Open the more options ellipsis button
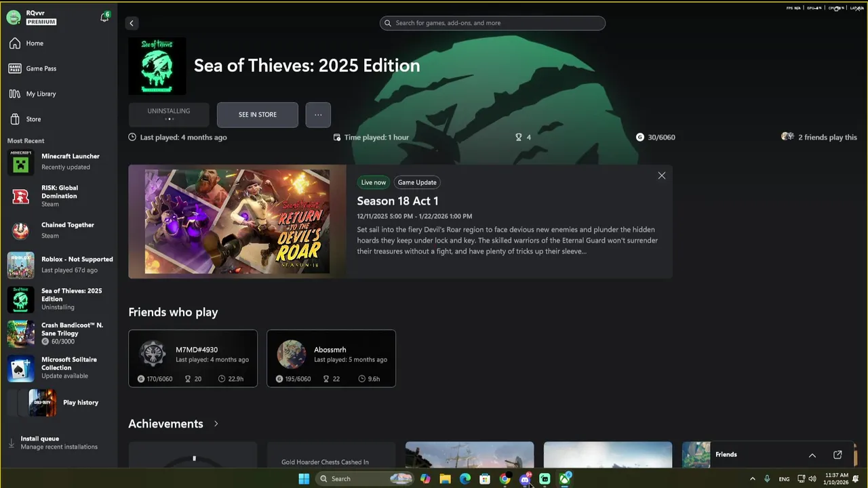868x488 pixels. [318, 115]
